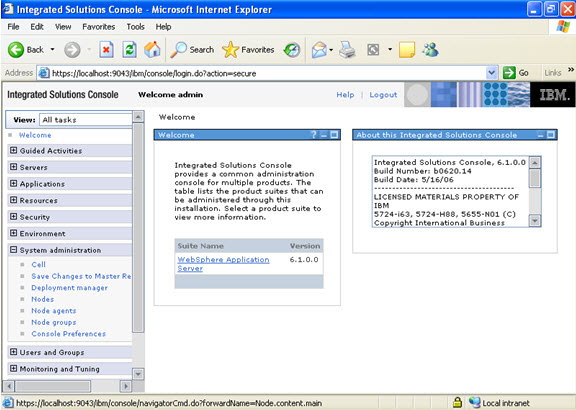Open the File menu
This screenshot has height=410, width=576.
13,27
